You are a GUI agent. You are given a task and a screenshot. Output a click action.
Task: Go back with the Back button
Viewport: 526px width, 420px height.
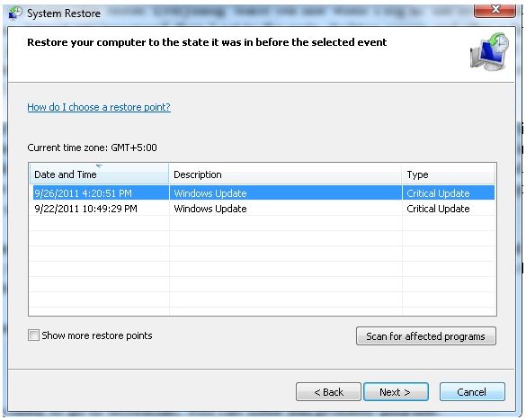click(x=328, y=392)
